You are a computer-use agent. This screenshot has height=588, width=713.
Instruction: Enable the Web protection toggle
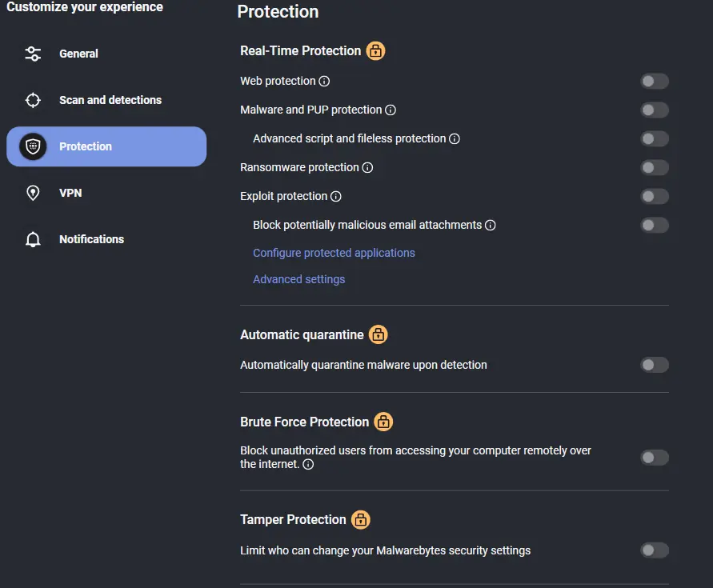pyautogui.click(x=655, y=82)
